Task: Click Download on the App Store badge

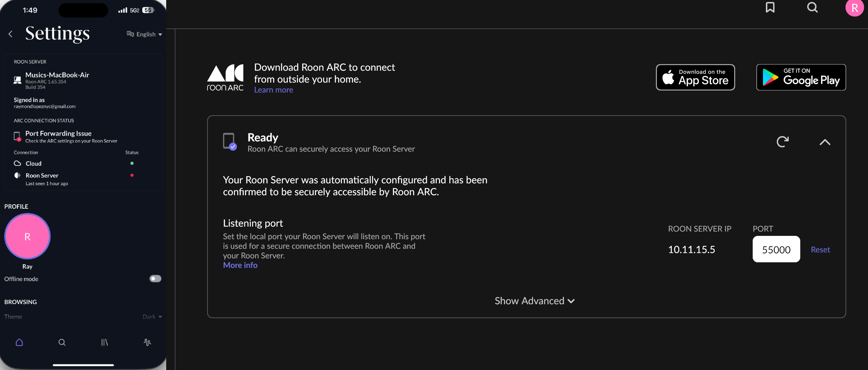Action: pyautogui.click(x=695, y=77)
